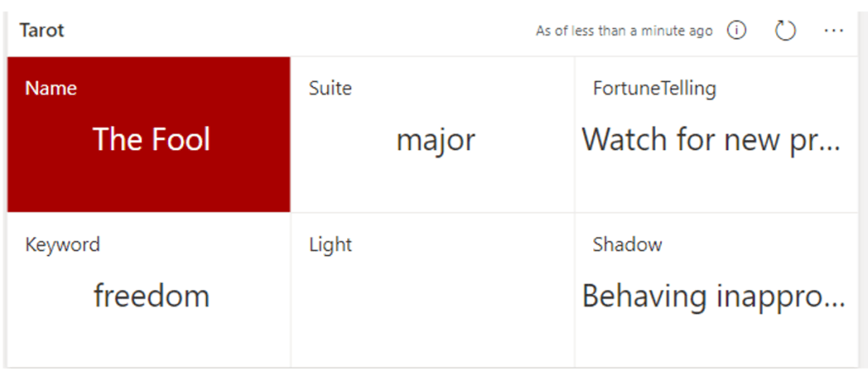Refresh the Tarot card data
Viewport: 868px width, 372px height.
(786, 31)
